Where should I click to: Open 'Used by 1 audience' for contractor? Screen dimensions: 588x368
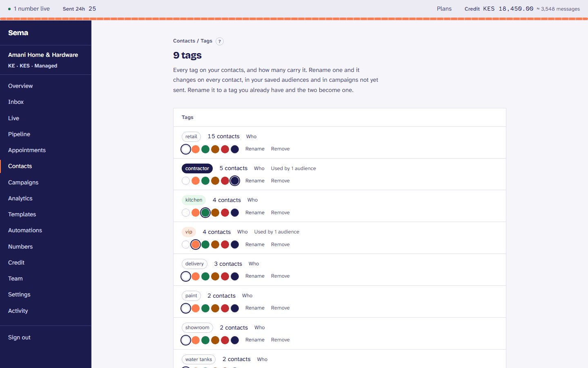pos(294,168)
